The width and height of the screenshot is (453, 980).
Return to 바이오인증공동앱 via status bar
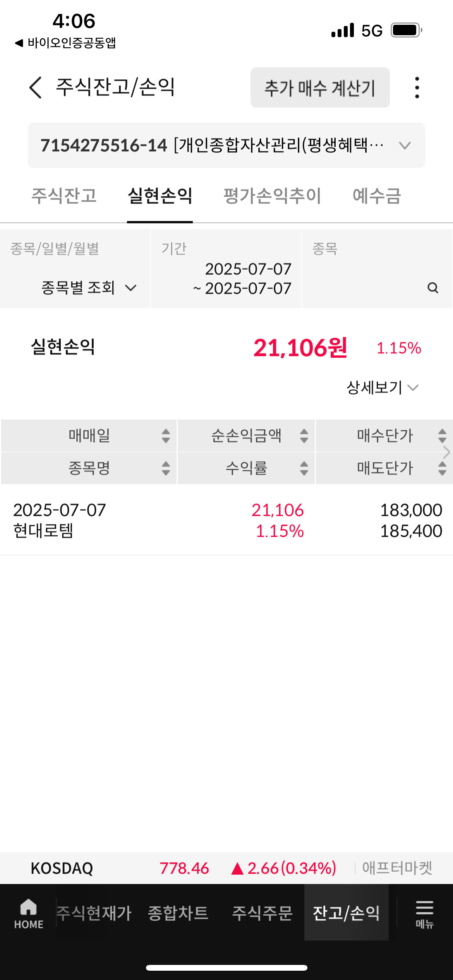[66, 43]
